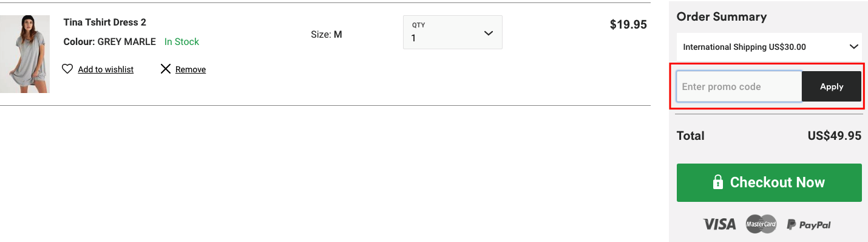The image size is (868, 242).
Task: Select the Remove link for the dress
Action: (191, 69)
